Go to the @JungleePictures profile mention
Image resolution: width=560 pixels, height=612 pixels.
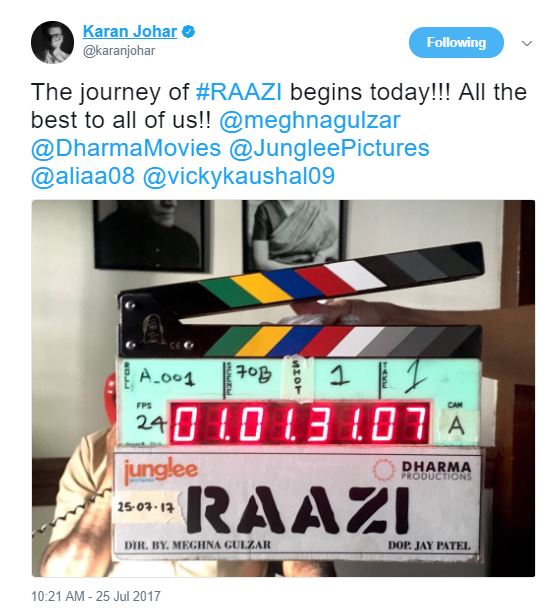pyautogui.click(x=329, y=148)
